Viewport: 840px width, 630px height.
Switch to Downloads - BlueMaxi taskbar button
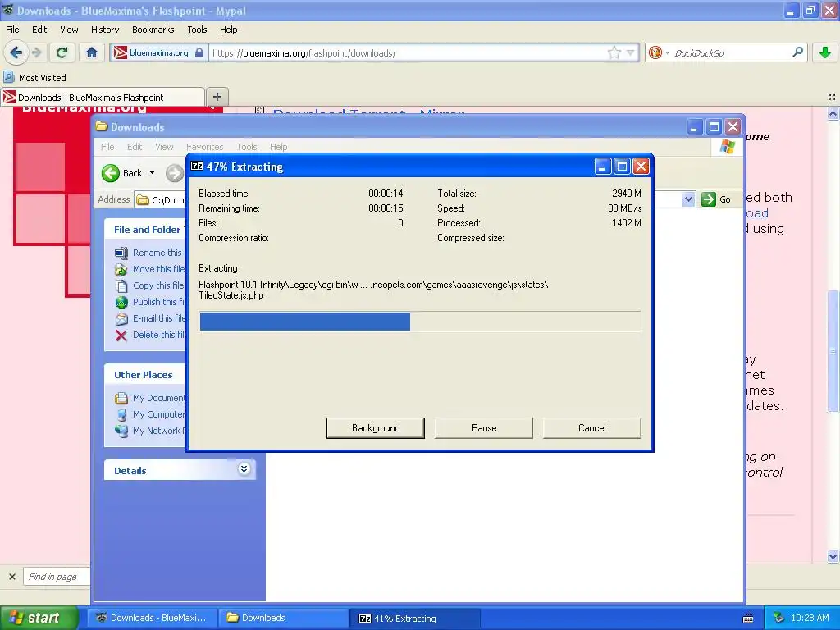pyautogui.click(x=153, y=618)
